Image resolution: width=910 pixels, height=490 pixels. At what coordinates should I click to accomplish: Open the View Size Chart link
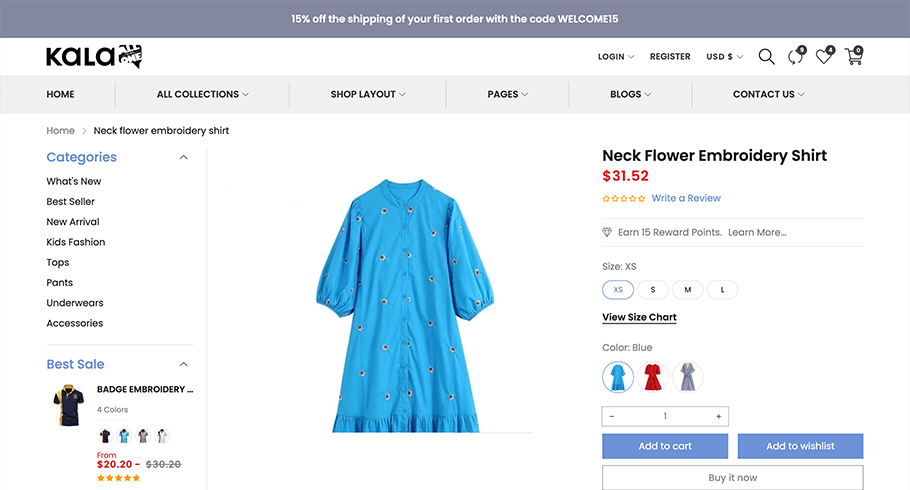click(x=639, y=317)
